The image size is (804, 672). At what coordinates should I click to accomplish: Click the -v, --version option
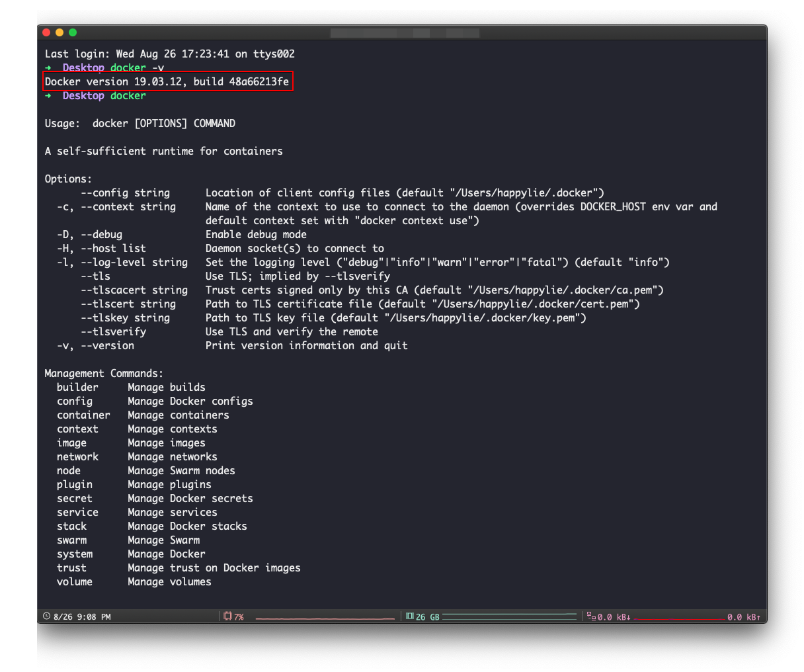click(96, 346)
